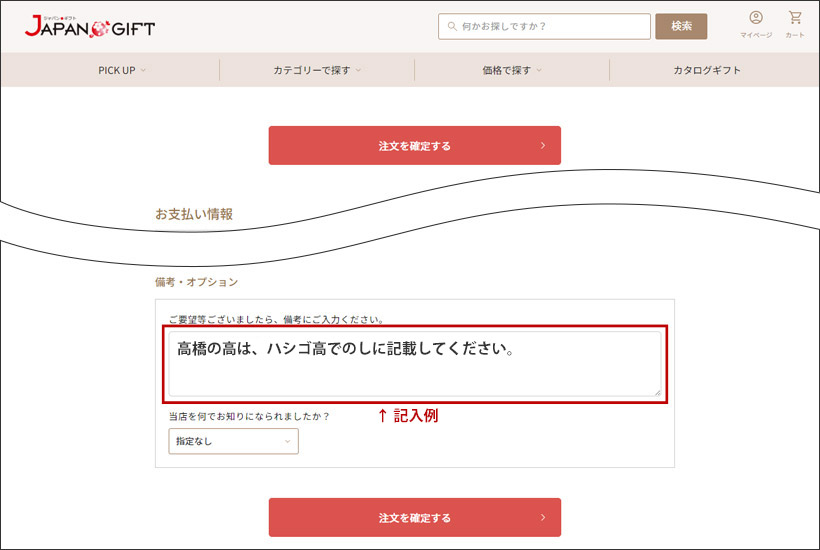
Task: Select the PICK UP menu label
Action: click(116, 70)
